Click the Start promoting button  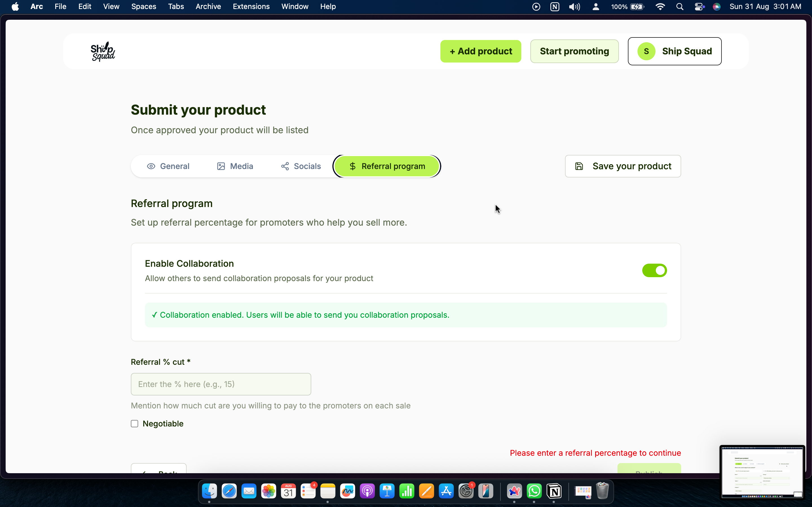tap(574, 51)
